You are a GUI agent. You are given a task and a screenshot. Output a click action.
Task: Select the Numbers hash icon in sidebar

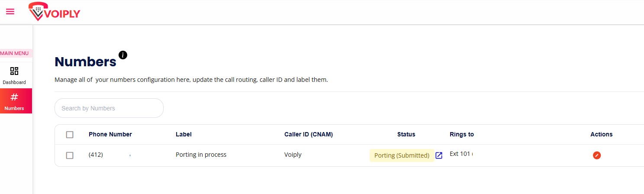tap(14, 97)
